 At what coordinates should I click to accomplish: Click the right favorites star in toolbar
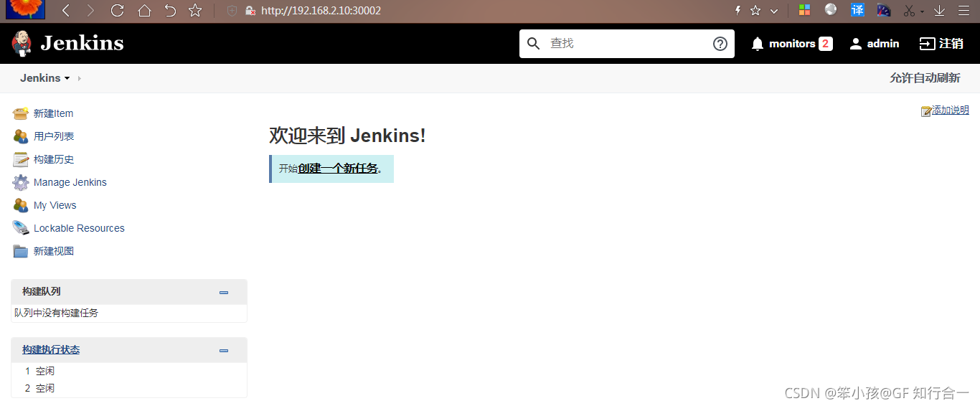point(755,11)
